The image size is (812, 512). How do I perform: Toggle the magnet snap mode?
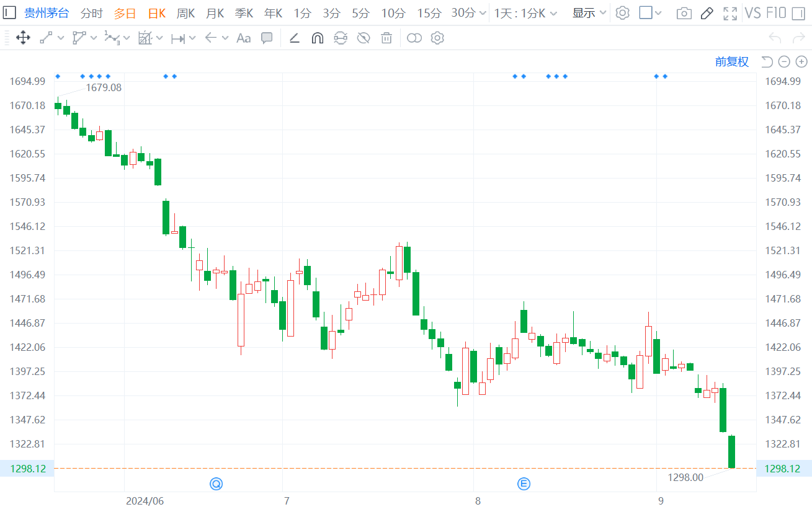[x=317, y=38]
